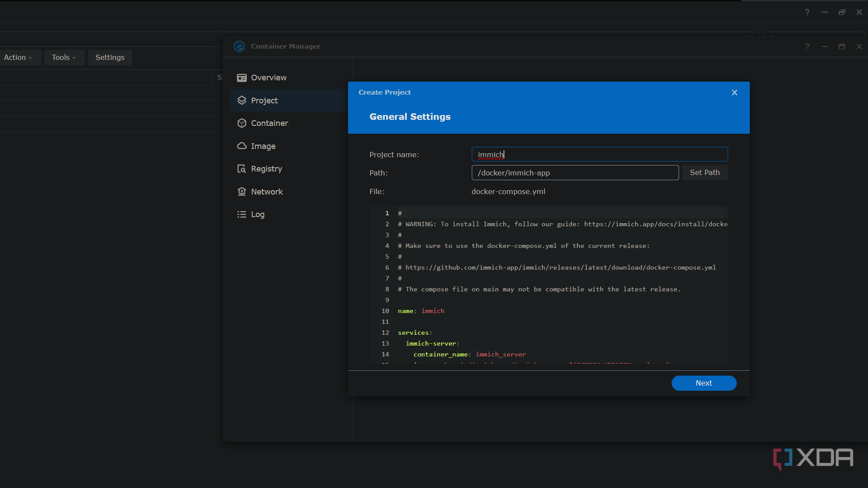Click the 'Make sure to use' comment line
Viewport: 868px width, 488px height.
point(524,246)
